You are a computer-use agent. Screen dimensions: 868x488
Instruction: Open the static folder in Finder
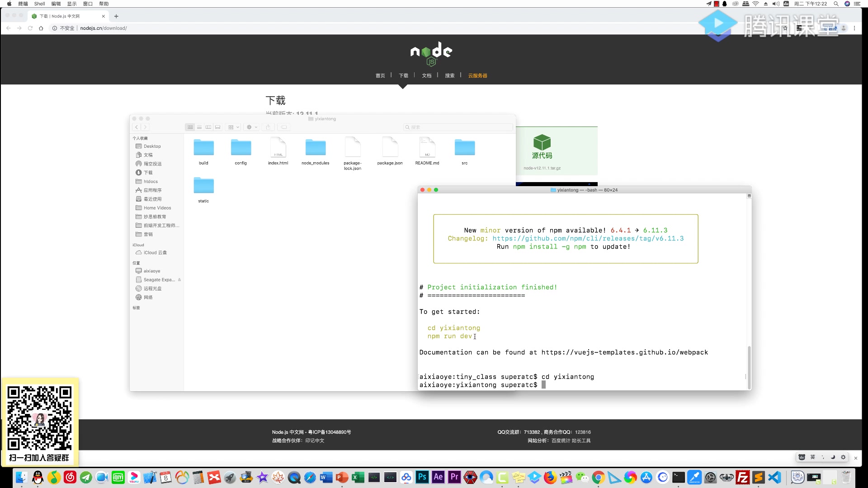click(x=203, y=186)
